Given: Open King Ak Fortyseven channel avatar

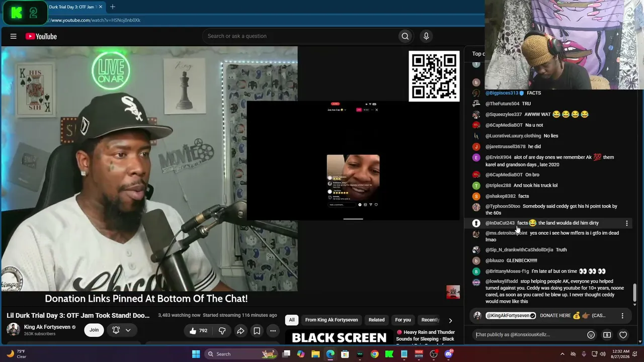Looking at the screenshot, I should click(x=13, y=330).
